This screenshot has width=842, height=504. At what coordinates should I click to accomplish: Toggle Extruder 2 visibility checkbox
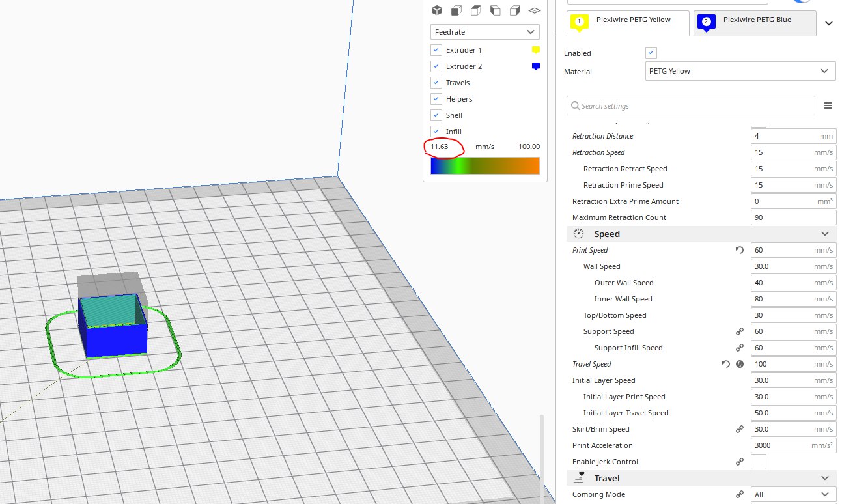[x=436, y=66]
